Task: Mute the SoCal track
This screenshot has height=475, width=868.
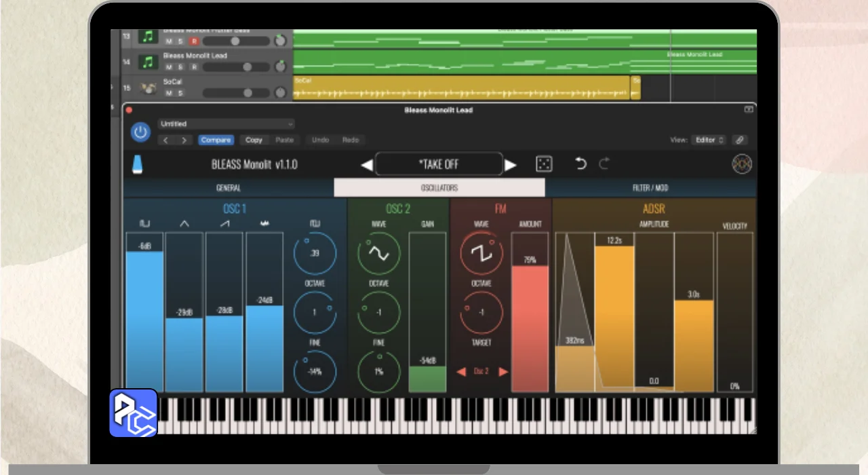Action: click(x=169, y=92)
